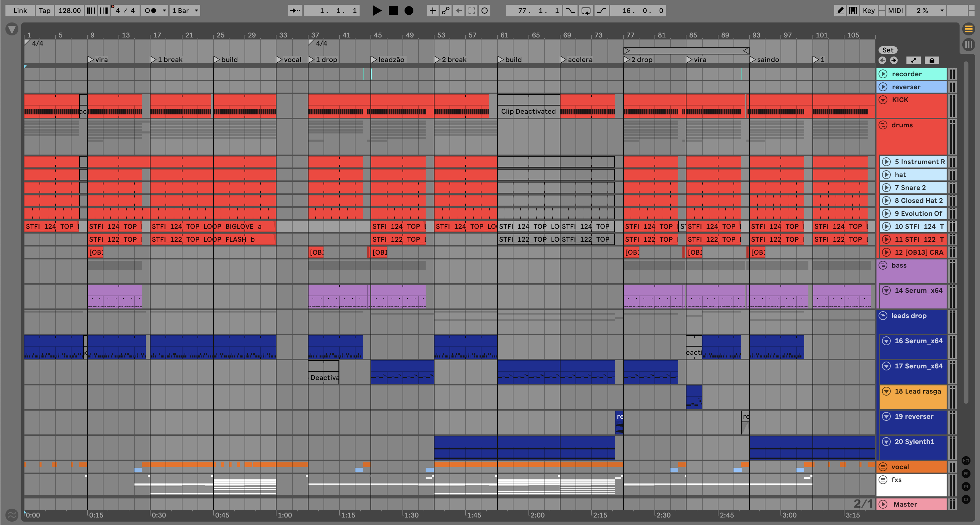Click the Arrangement Record button
The height and width of the screenshot is (525, 980).
point(409,11)
